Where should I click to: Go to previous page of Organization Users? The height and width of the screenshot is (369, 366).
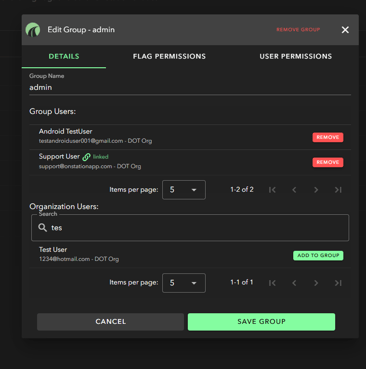294,283
